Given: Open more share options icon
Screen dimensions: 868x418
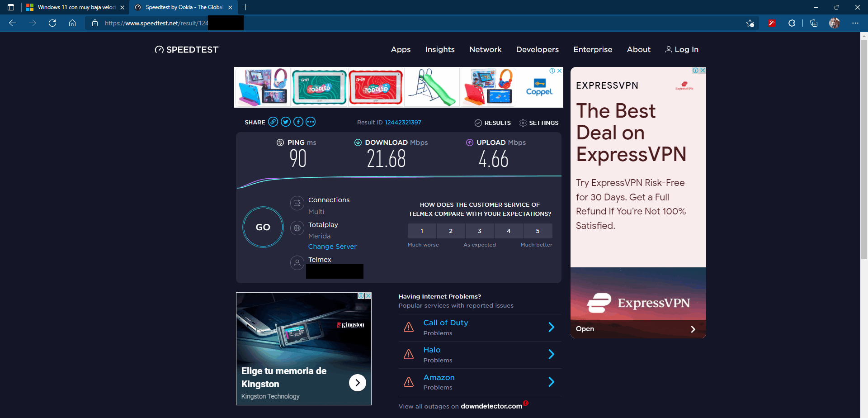Looking at the screenshot, I should tap(311, 122).
